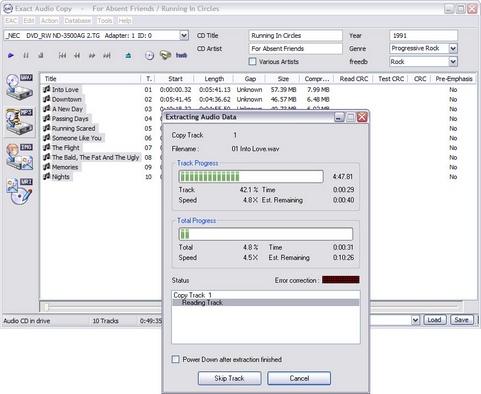Click the CD Title input field

295,36
